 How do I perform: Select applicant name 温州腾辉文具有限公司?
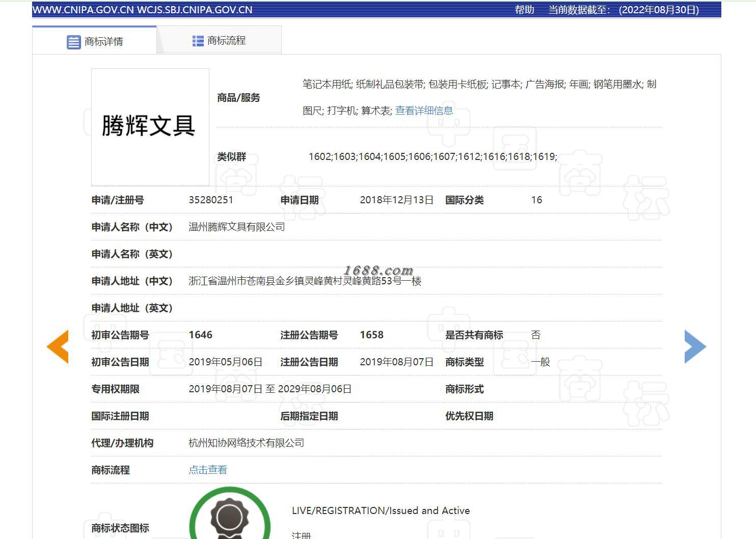click(237, 227)
